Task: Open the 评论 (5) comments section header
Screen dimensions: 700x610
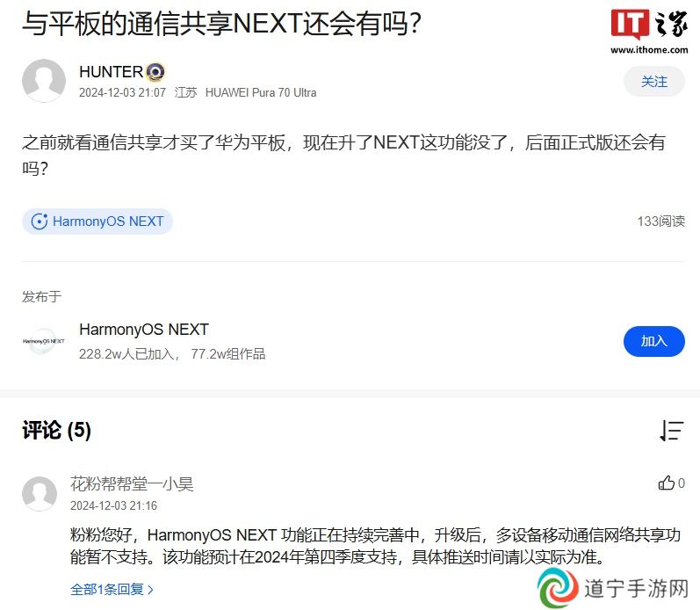Action: (x=57, y=431)
